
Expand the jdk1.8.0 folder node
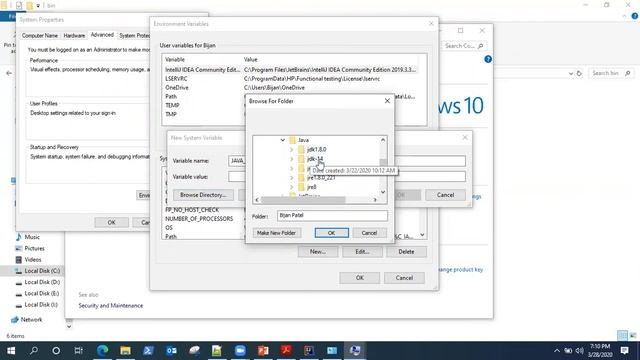click(x=291, y=149)
